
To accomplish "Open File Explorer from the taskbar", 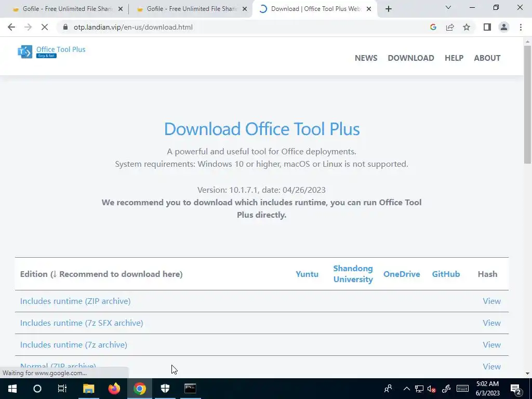I will coord(88,389).
